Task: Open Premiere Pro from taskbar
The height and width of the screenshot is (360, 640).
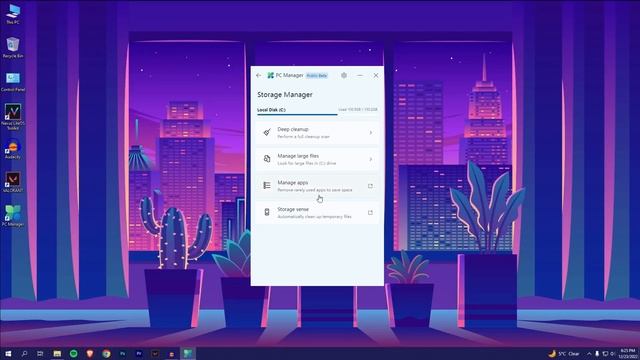Action: click(139, 353)
